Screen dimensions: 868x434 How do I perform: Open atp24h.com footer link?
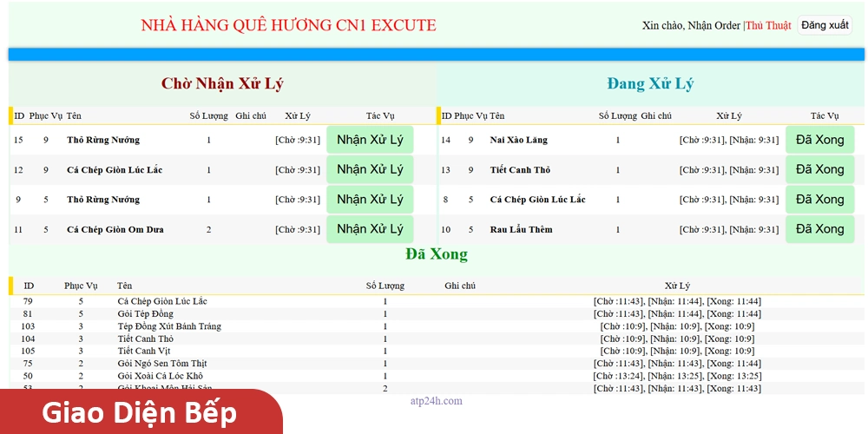pos(436,401)
